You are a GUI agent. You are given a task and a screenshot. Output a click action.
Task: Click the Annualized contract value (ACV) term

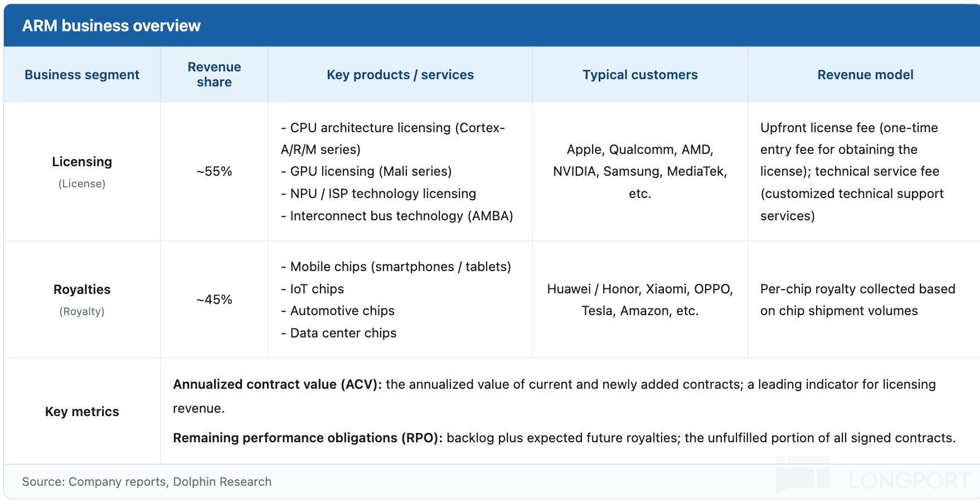tap(278, 384)
